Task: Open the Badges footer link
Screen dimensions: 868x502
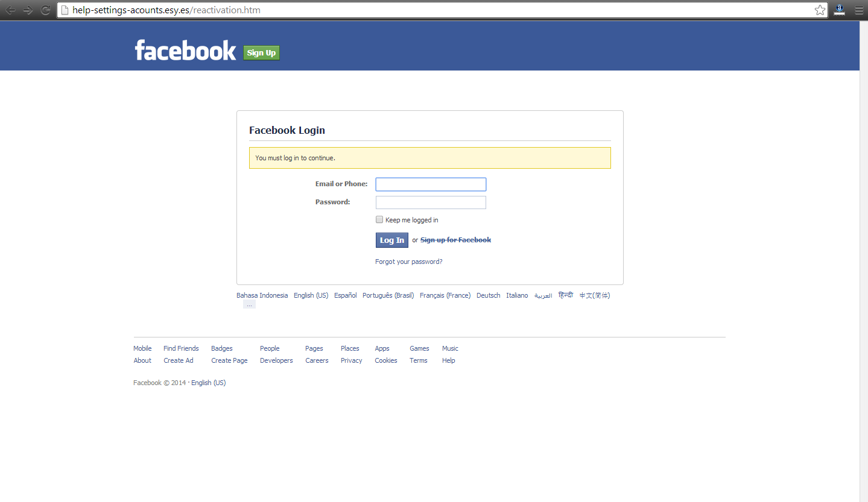Action: tap(222, 348)
